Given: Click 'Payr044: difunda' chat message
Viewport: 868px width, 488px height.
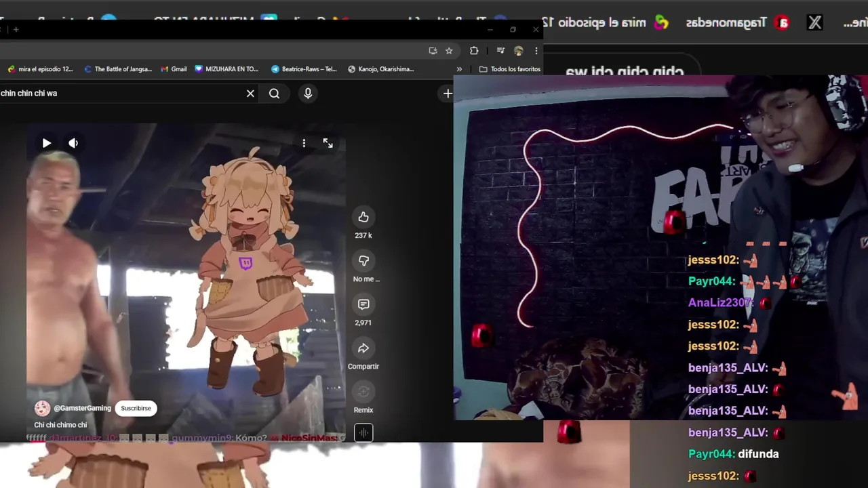Looking at the screenshot, I should 734,454.
